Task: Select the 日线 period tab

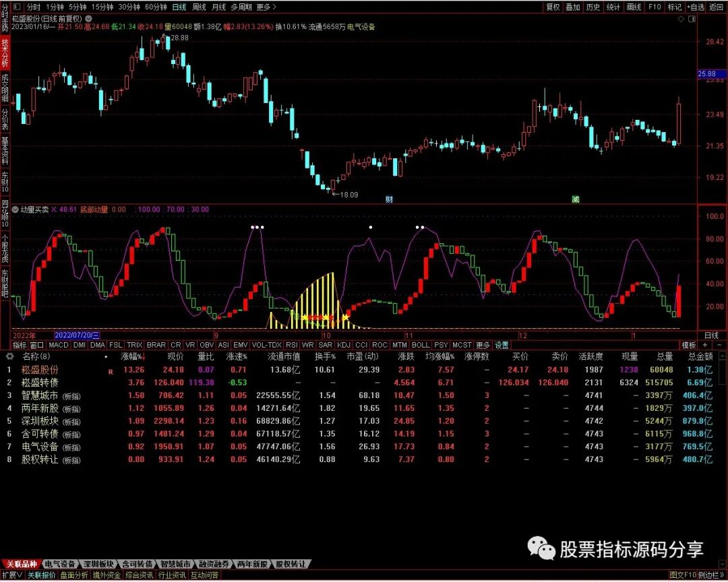Action: 179,7
